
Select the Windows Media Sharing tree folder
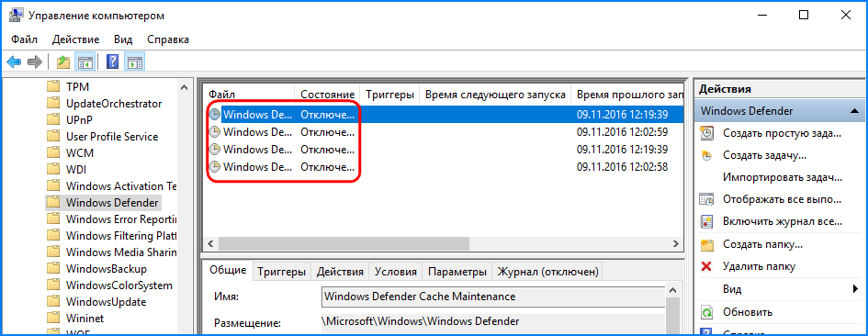(x=121, y=252)
